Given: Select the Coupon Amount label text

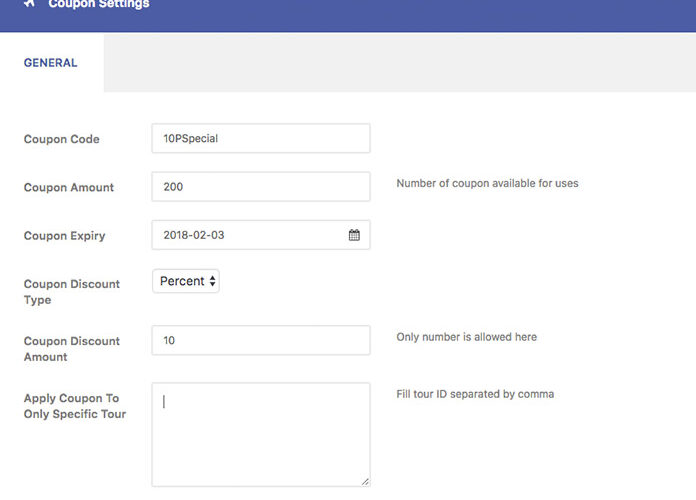Looking at the screenshot, I should click(69, 187).
